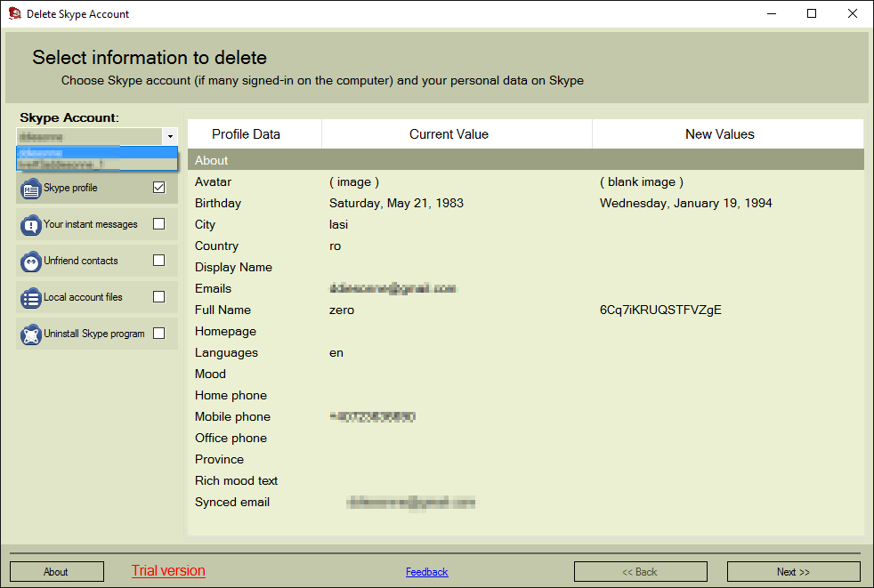Screen dimensions: 874x588
Task: Click the Uninstall Skype program icon
Action: pos(30,334)
